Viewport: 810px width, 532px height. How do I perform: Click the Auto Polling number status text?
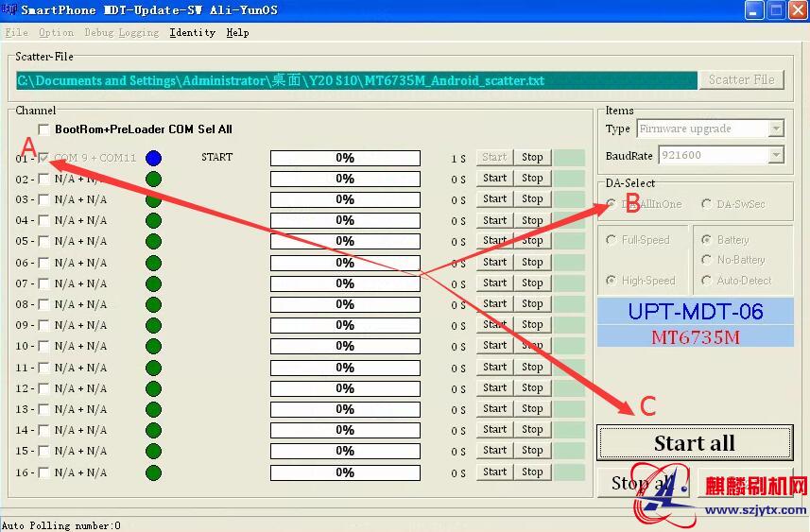[61, 525]
